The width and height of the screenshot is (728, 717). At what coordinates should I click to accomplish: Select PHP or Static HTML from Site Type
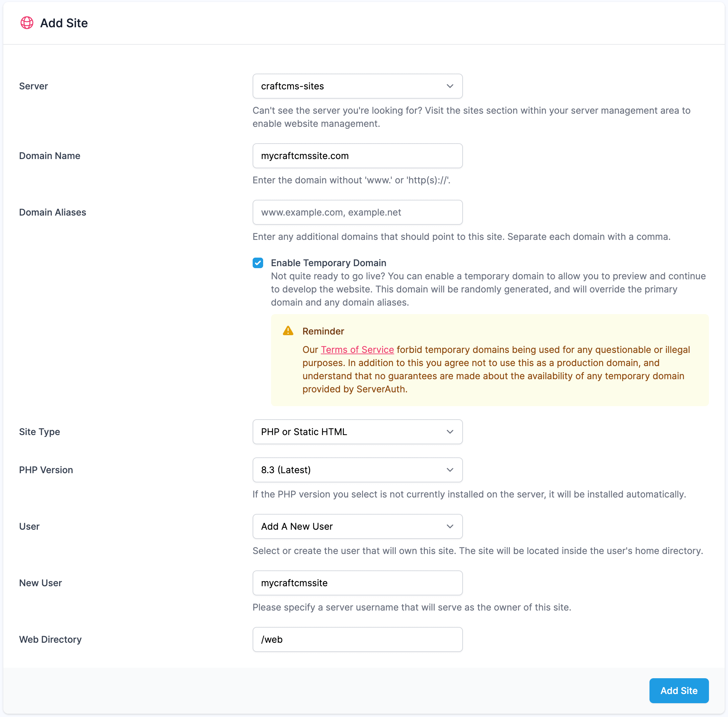(358, 431)
